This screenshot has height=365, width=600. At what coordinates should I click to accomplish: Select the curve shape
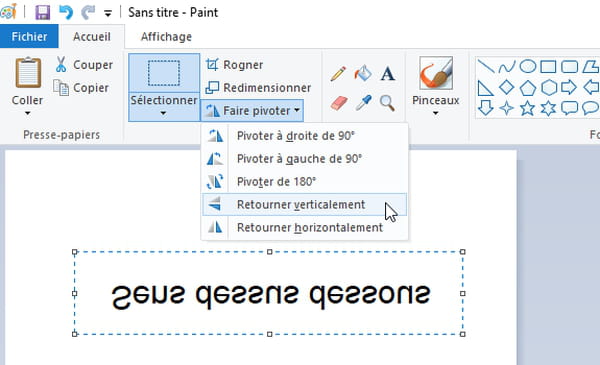tap(507, 67)
